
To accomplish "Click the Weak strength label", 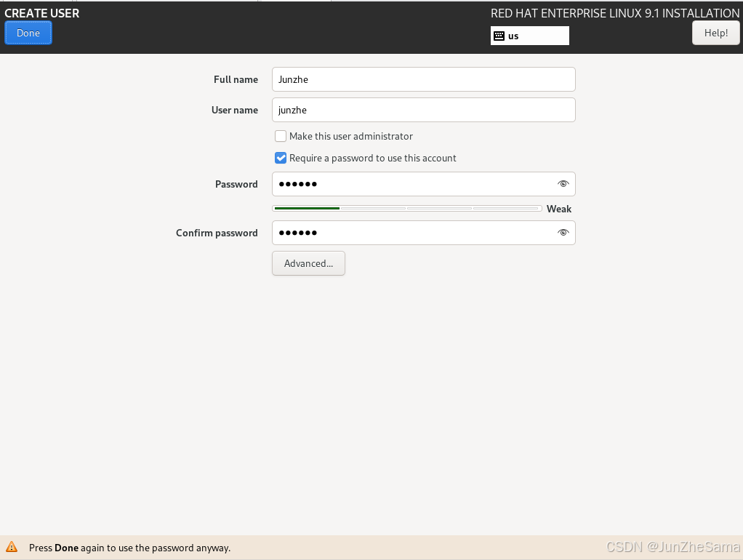I will pos(559,209).
